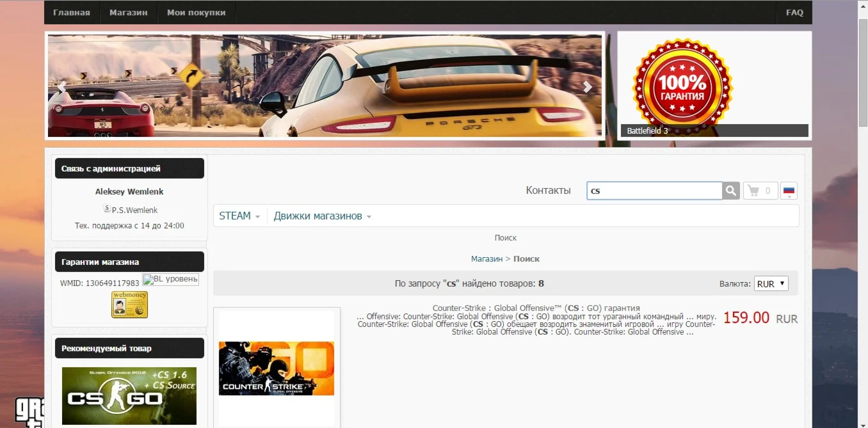
Task: Open the Магазин menu item
Action: [x=128, y=13]
